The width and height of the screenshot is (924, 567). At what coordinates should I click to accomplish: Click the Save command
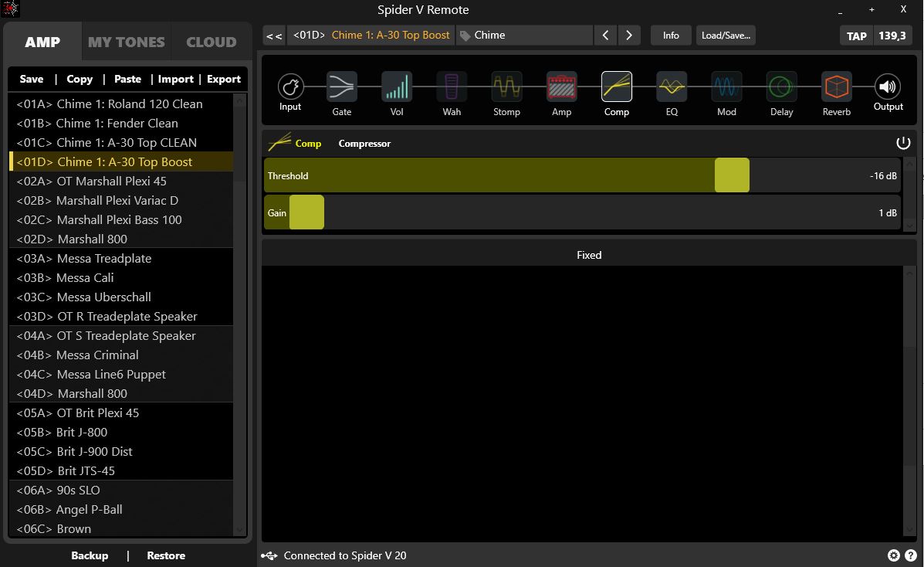coord(31,79)
